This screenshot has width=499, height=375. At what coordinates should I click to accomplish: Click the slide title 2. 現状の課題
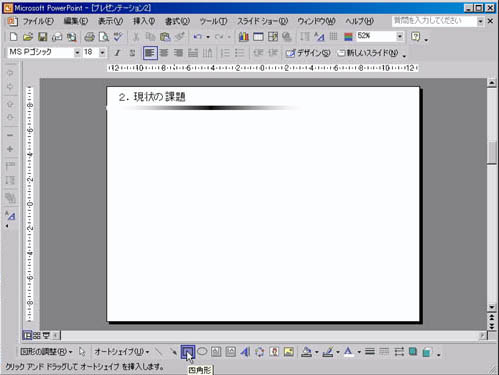[152, 97]
